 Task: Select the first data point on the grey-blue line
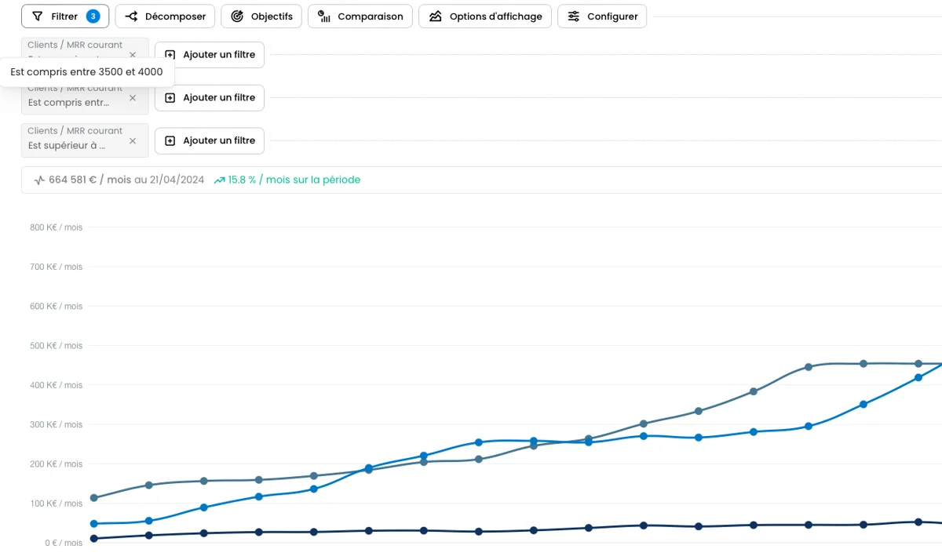[x=94, y=498]
